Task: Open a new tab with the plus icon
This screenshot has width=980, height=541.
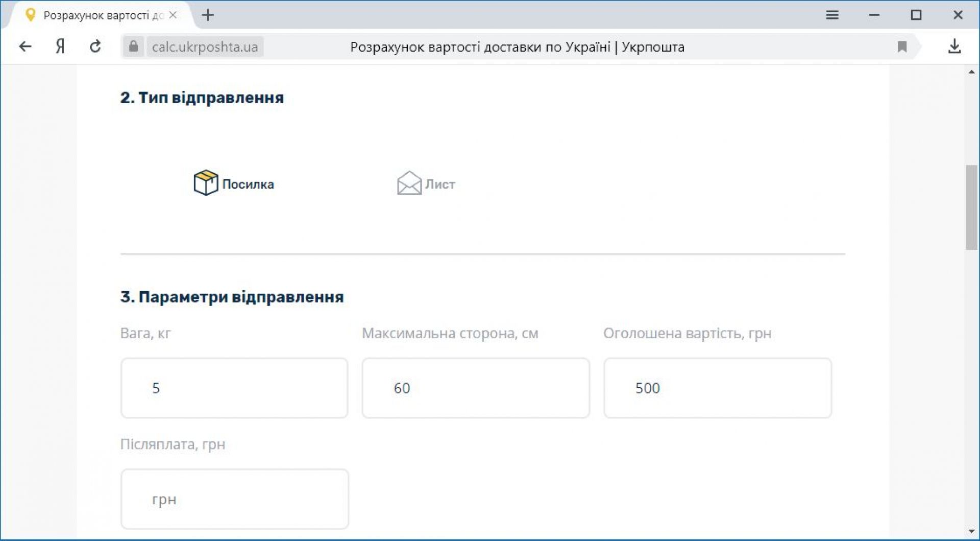Action: (x=208, y=15)
